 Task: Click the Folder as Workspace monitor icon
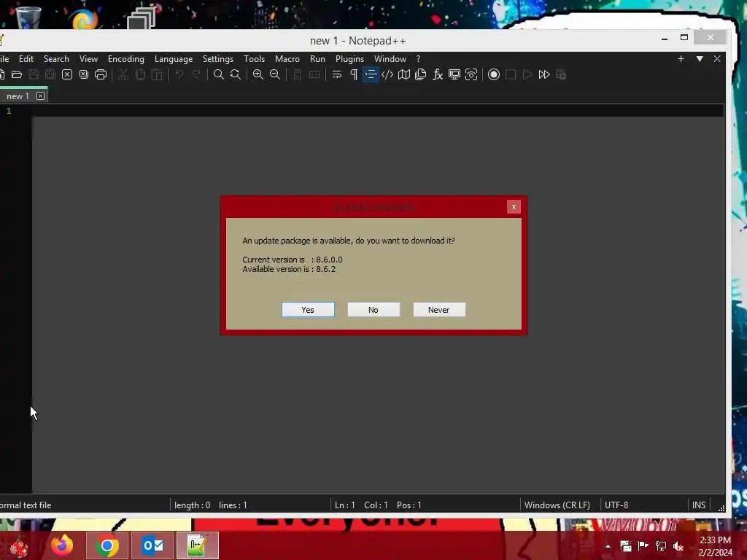click(454, 74)
